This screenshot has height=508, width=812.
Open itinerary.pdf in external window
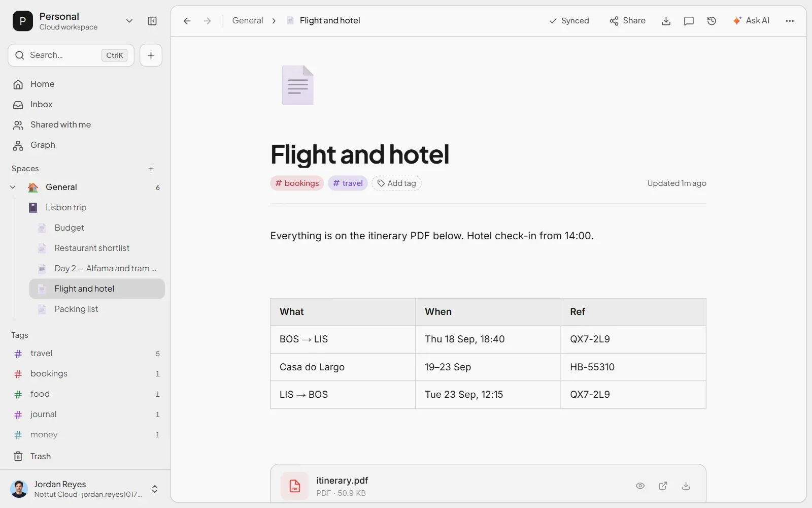click(663, 486)
